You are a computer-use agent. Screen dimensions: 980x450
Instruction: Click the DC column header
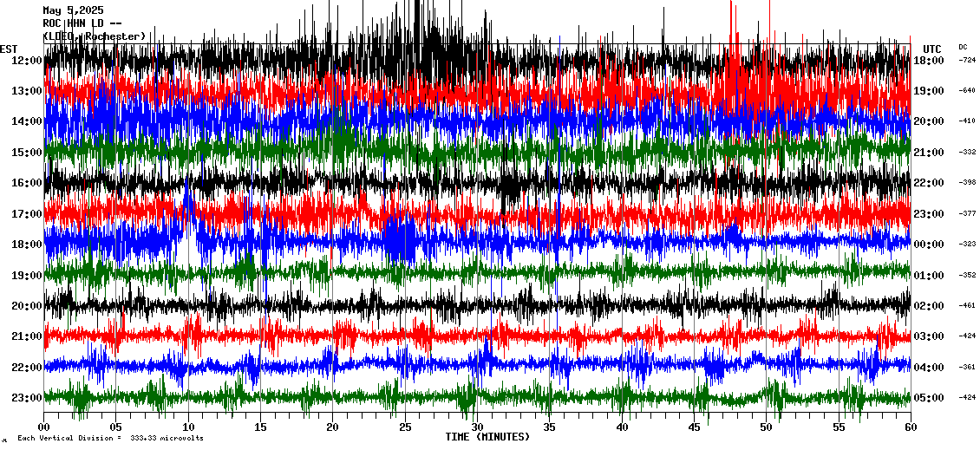[963, 47]
